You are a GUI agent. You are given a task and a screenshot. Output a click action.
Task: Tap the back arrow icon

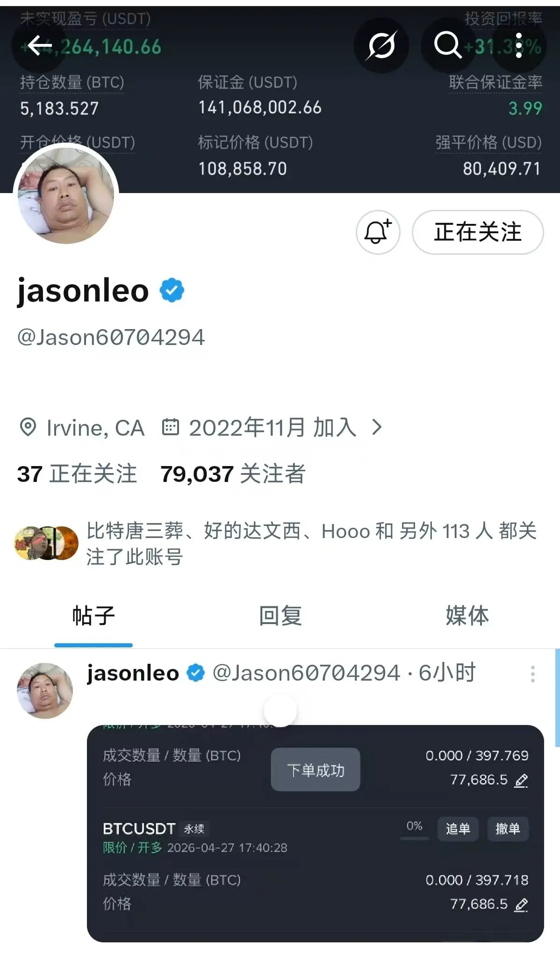(x=39, y=45)
